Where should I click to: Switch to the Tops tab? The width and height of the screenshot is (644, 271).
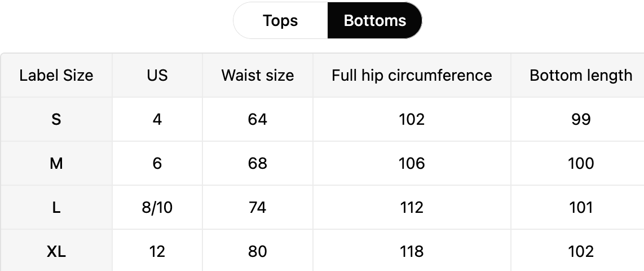click(x=280, y=21)
